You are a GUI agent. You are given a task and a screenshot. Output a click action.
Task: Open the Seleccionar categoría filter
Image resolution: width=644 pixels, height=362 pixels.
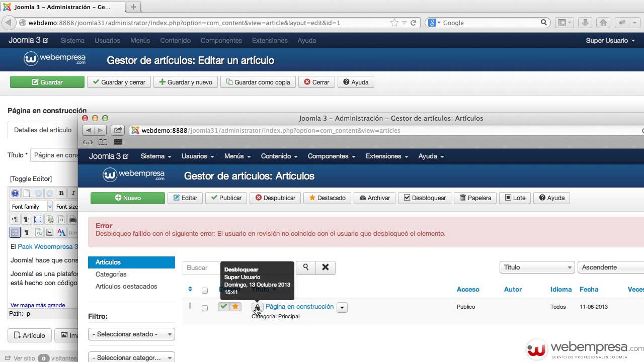pyautogui.click(x=131, y=357)
